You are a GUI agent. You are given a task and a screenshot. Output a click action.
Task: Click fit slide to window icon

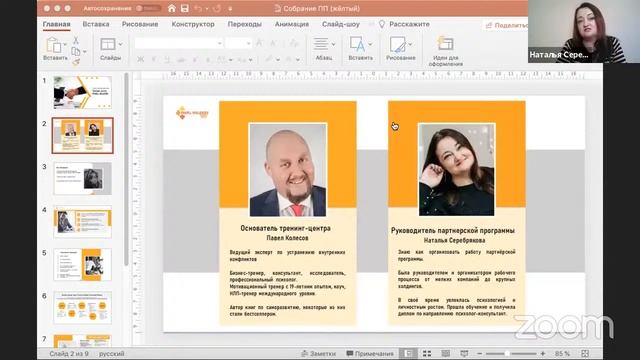585,353
